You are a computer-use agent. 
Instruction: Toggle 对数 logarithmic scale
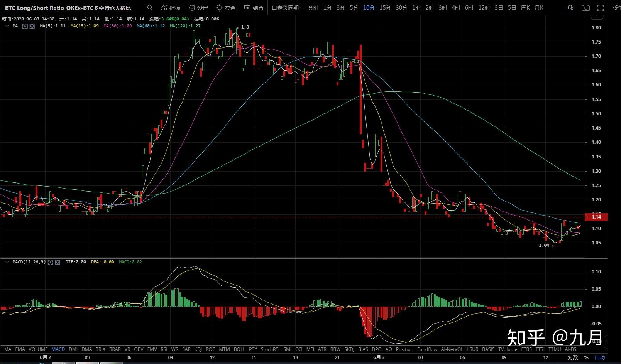573,357
